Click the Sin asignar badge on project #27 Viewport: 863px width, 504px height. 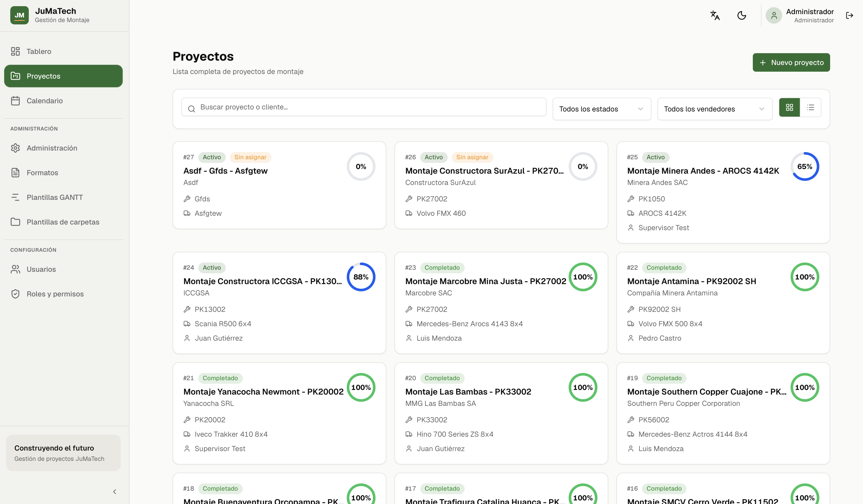(x=250, y=157)
